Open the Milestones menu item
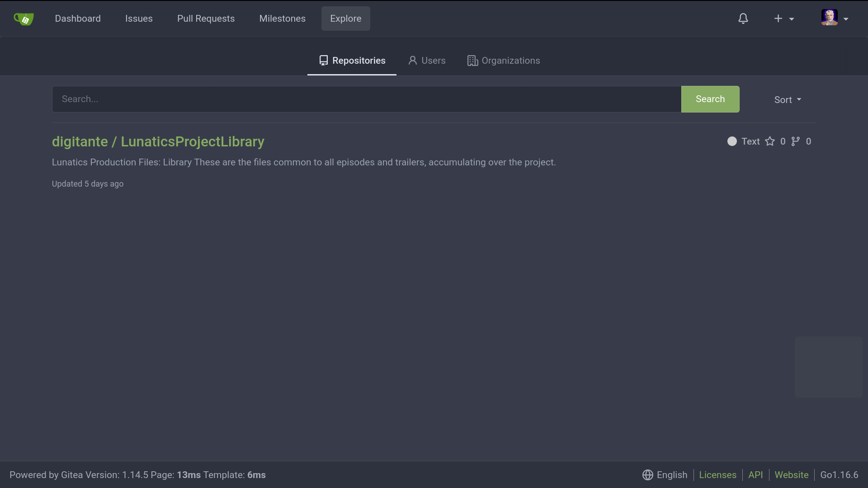 pos(282,19)
